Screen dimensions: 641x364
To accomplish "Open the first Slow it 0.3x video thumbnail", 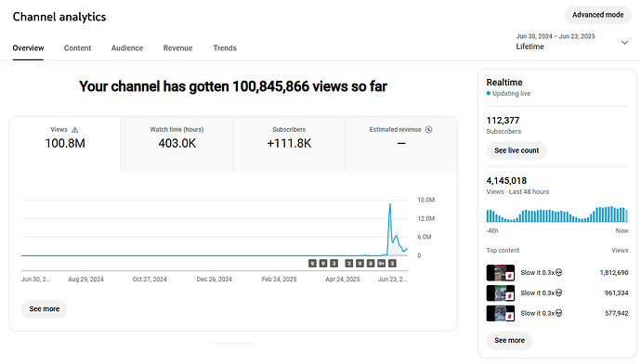I will [501, 272].
